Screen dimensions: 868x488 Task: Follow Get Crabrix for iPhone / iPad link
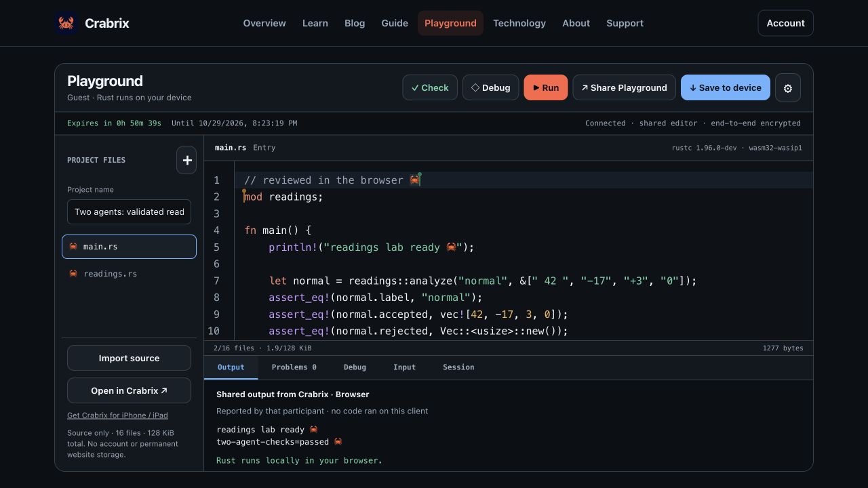(117, 415)
